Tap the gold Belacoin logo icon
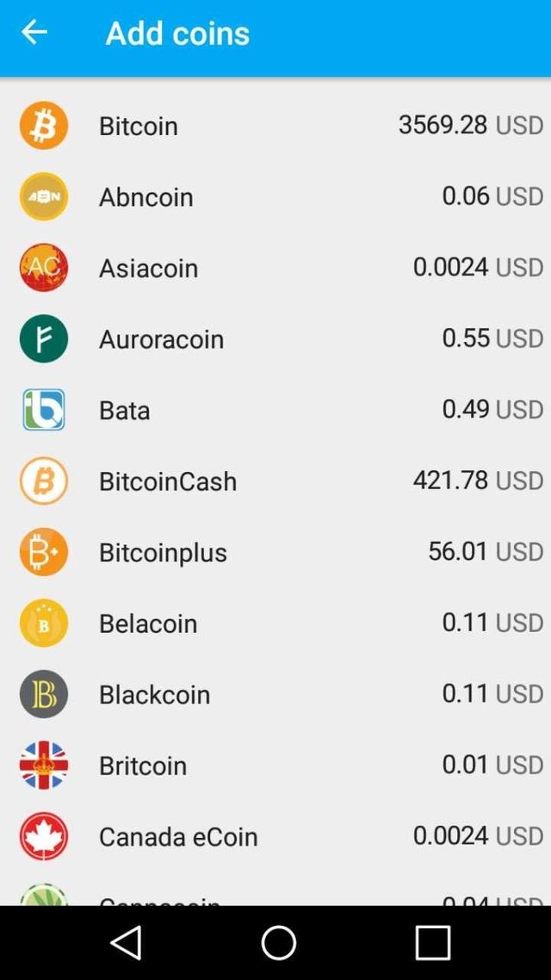Image resolution: width=551 pixels, height=980 pixels. click(x=44, y=623)
